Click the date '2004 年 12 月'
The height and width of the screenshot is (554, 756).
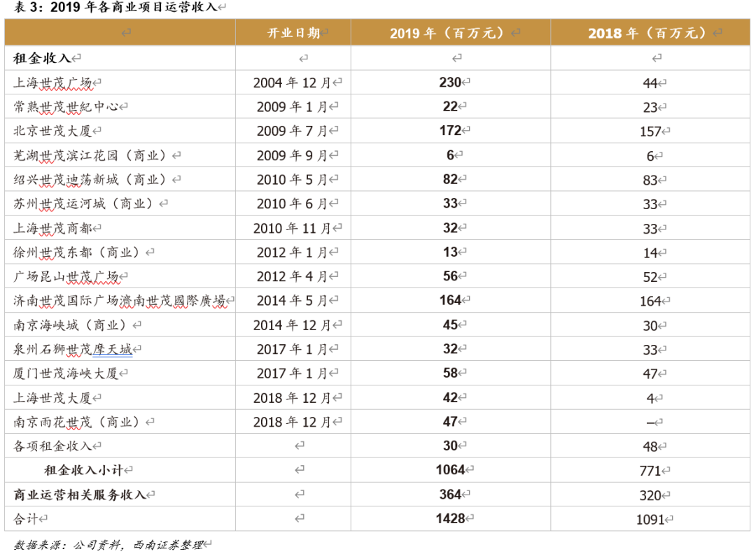coord(292,83)
